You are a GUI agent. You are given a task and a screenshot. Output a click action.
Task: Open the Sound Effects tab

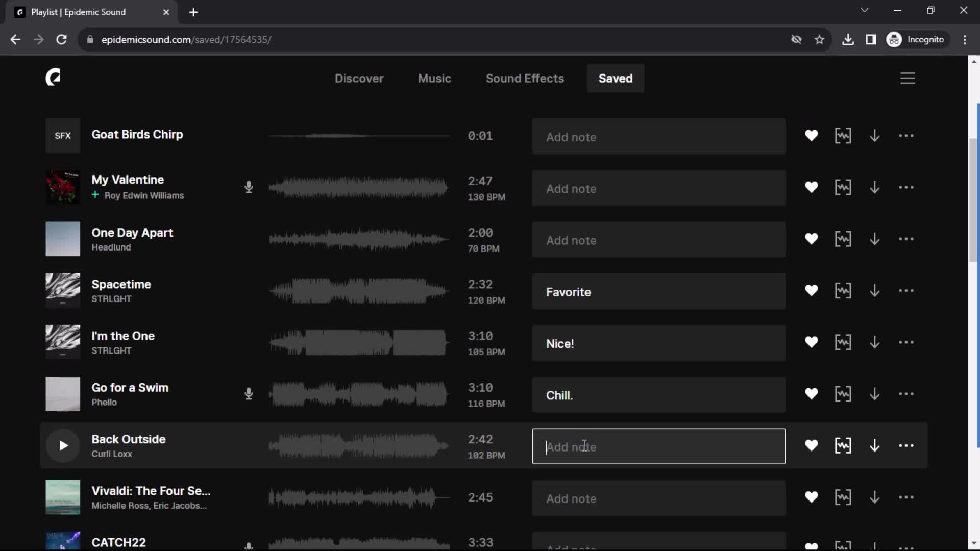tap(525, 78)
